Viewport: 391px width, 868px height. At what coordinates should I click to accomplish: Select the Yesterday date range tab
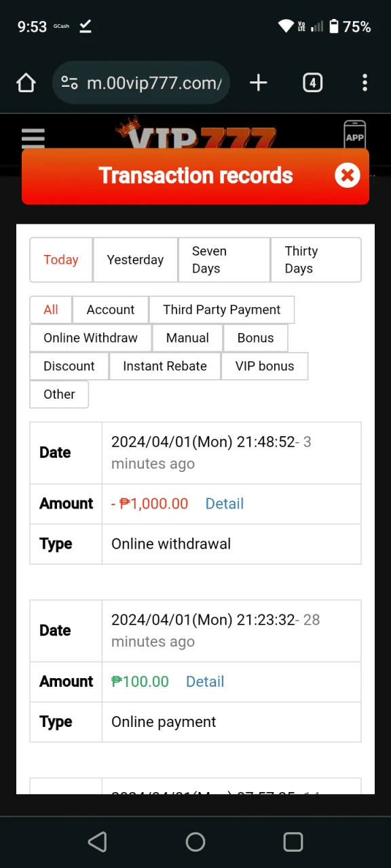tap(135, 260)
